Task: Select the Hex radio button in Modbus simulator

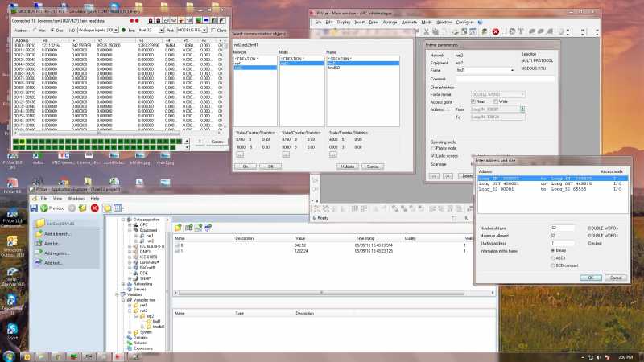Action: pos(35,31)
